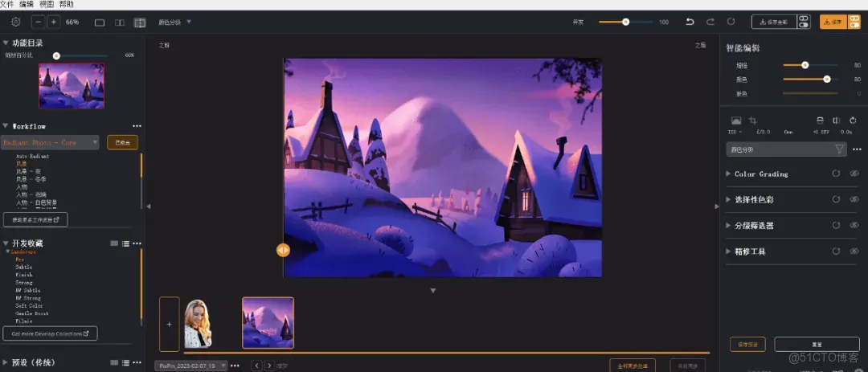Toggle Color Grading visibility eye
This screenshot has width=868, height=372.
[854, 174]
